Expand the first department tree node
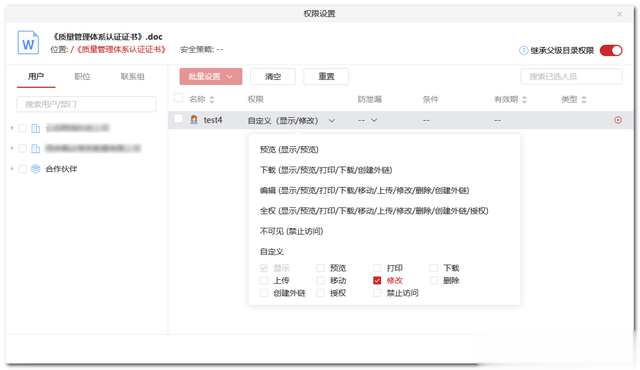Viewport: 640px width, 370px height. tap(12, 128)
